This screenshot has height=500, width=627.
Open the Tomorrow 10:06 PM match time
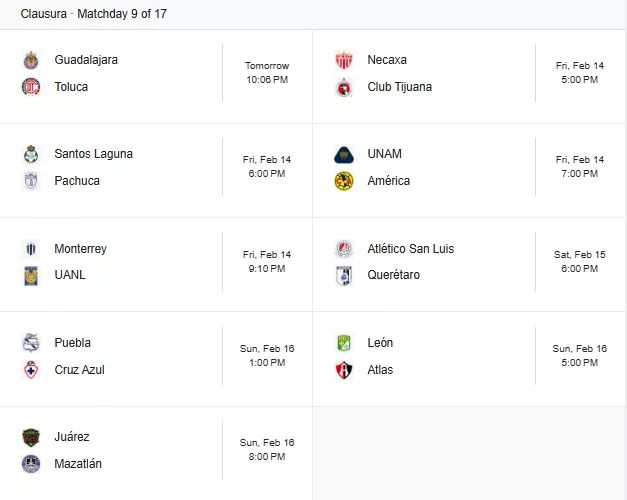point(267,73)
